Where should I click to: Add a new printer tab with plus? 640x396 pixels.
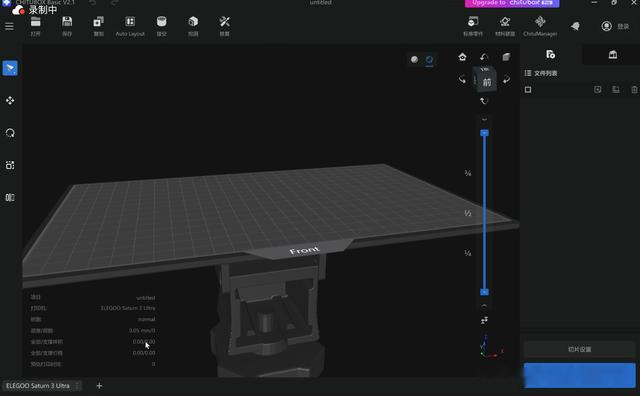pos(99,386)
